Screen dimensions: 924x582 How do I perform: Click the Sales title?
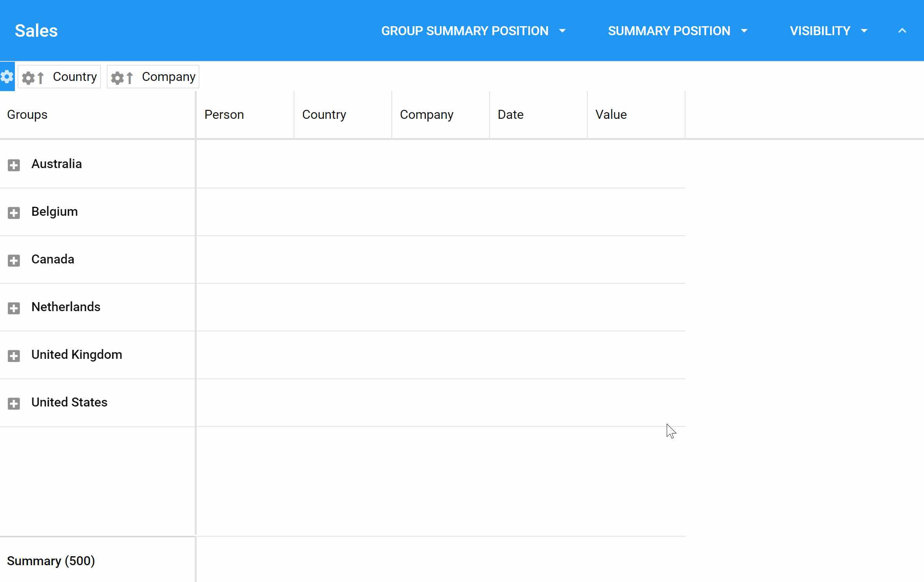(36, 30)
